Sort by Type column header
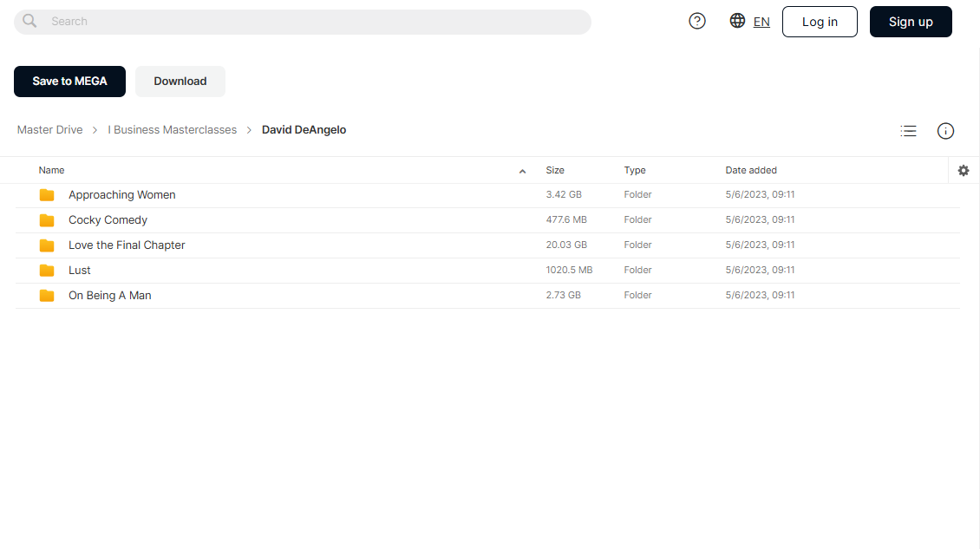This screenshot has width=980, height=549. 634,170
